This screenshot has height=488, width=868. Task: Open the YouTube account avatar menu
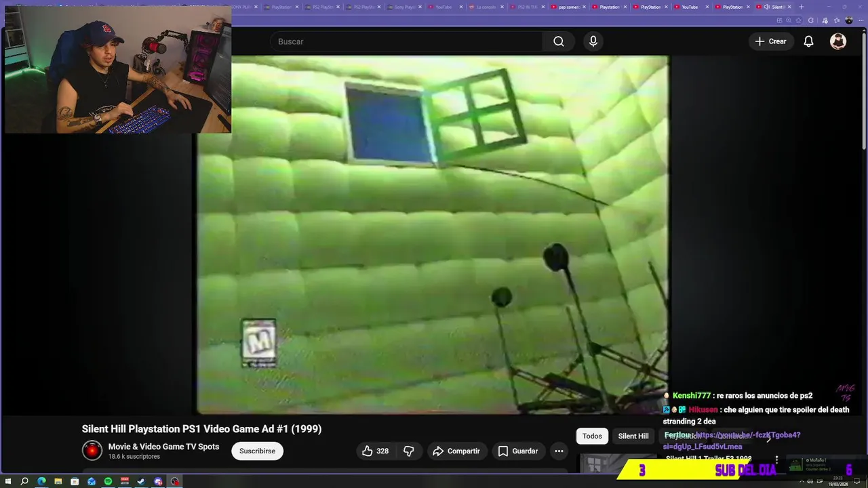coord(838,41)
